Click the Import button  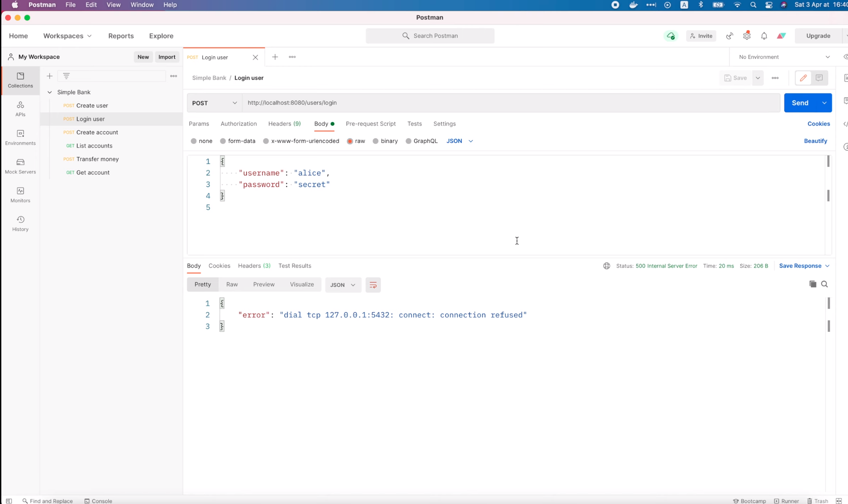click(167, 57)
